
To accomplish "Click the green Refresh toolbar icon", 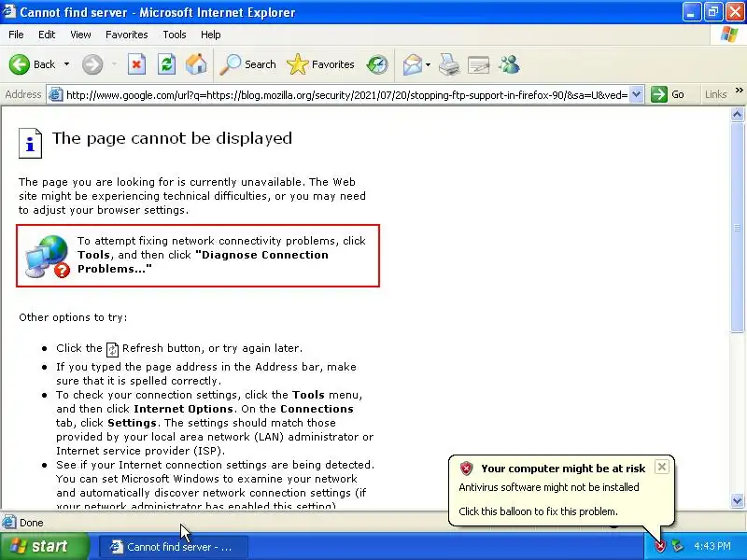I will pos(166,64).
